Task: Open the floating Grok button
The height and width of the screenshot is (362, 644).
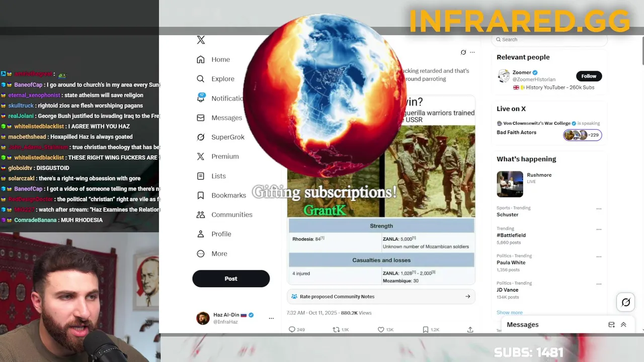Action: tap(626, 302)
